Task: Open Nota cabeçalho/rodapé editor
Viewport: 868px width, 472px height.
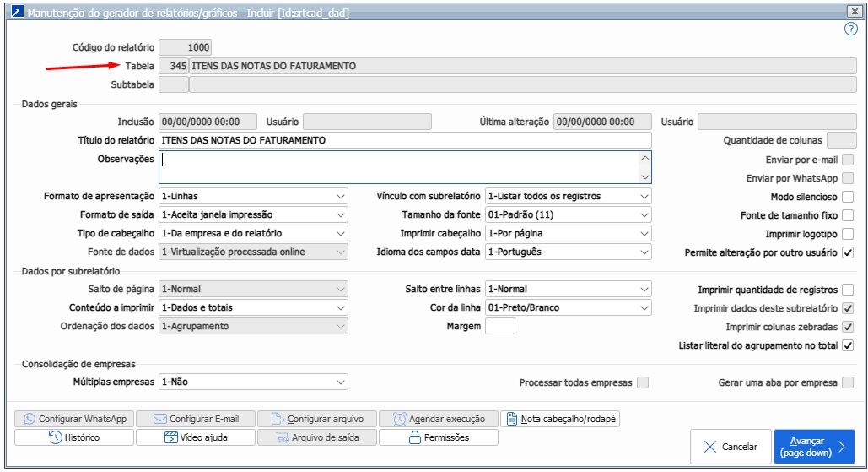Action: (x=559, y=419)
